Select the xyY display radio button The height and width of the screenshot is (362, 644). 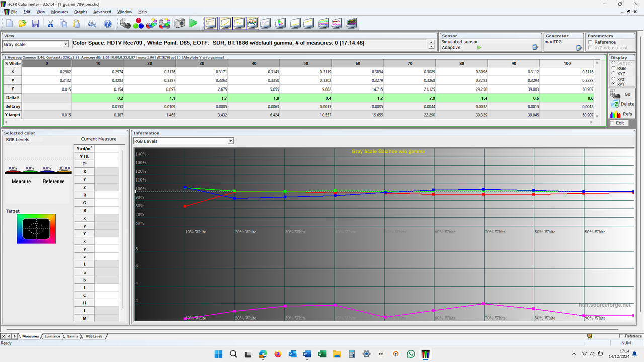pyautogui.click(x=613, y=84)
